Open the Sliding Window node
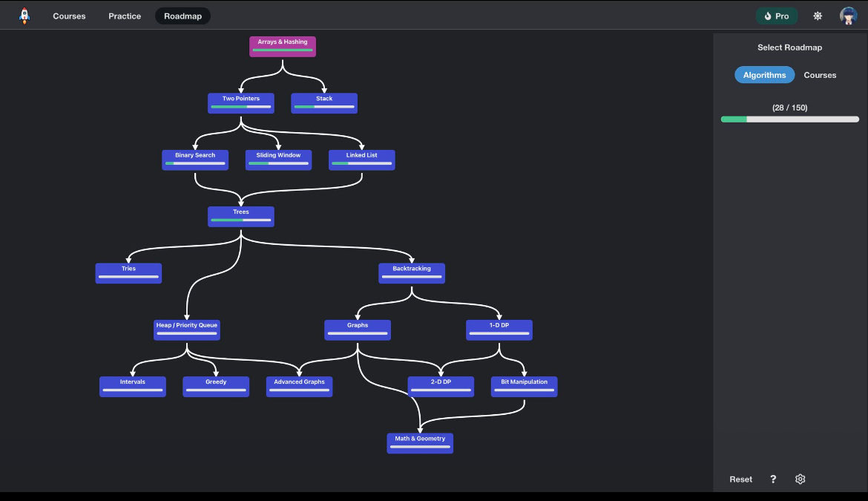This screenshot has width=868, height=501. coord(278,160)
